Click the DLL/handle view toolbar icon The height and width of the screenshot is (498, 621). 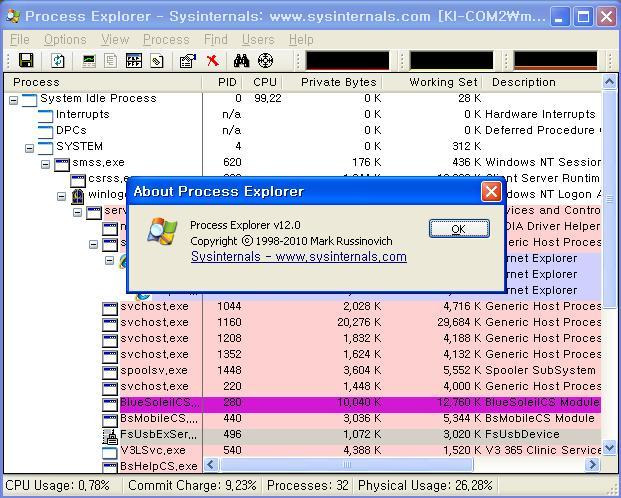tap(157, 61)
